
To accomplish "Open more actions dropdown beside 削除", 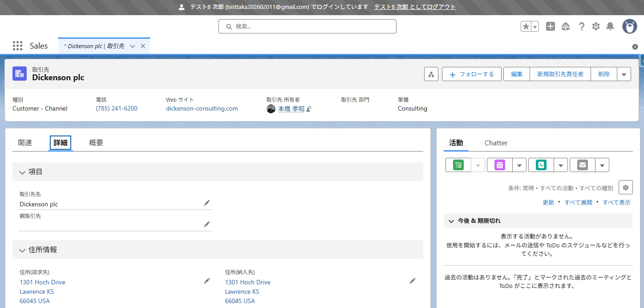I will point(624,74).
